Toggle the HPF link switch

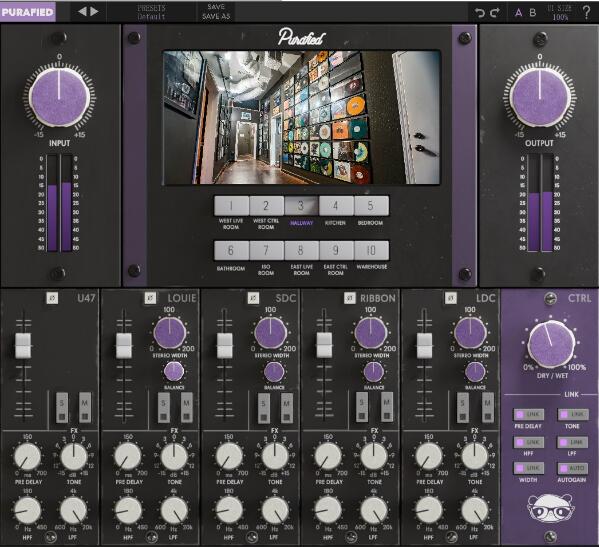point(529,442)
